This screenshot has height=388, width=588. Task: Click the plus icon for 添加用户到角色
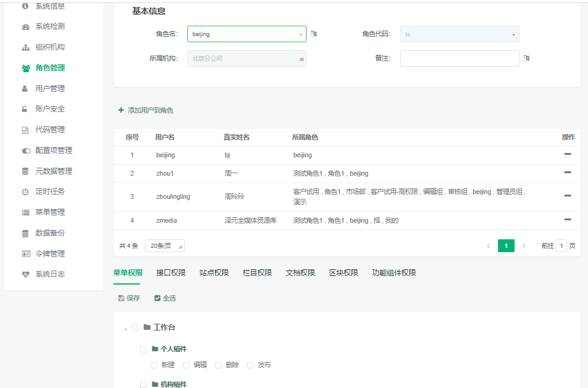[121, 110]
